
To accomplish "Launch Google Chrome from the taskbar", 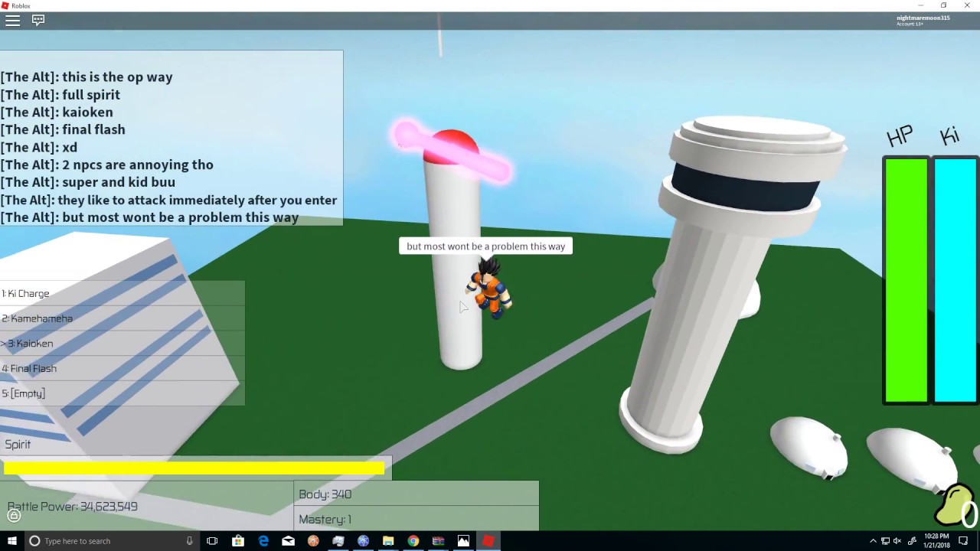I will pyautogui.click(x=413, y=541).
